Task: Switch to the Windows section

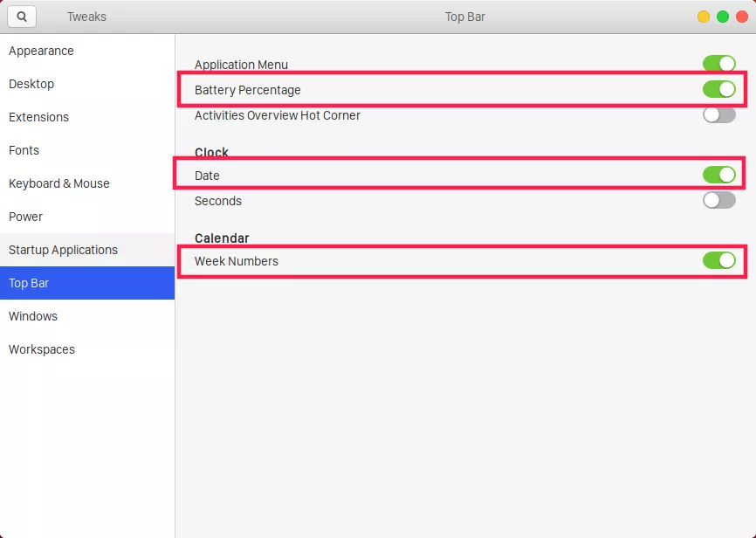Action: point(33,316)
